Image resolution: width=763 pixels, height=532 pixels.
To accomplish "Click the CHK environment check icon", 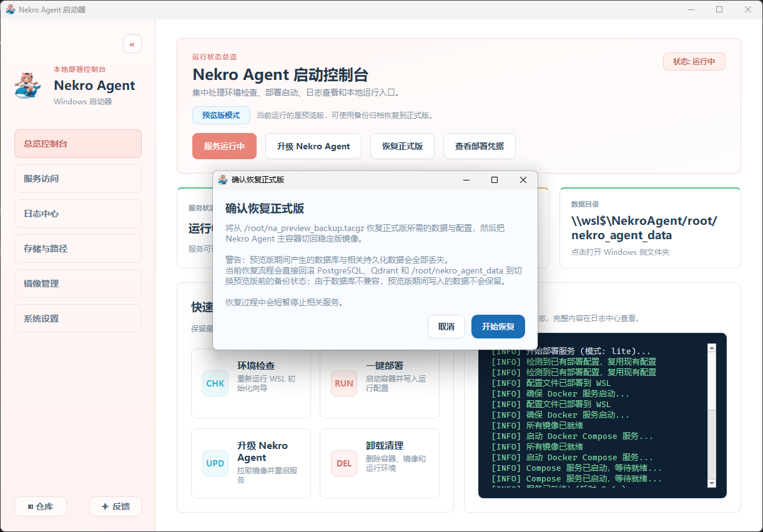I will (215, 383).
